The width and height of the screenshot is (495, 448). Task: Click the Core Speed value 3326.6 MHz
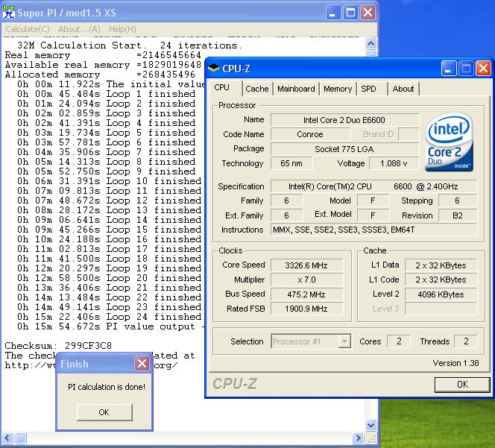(306, 265)
